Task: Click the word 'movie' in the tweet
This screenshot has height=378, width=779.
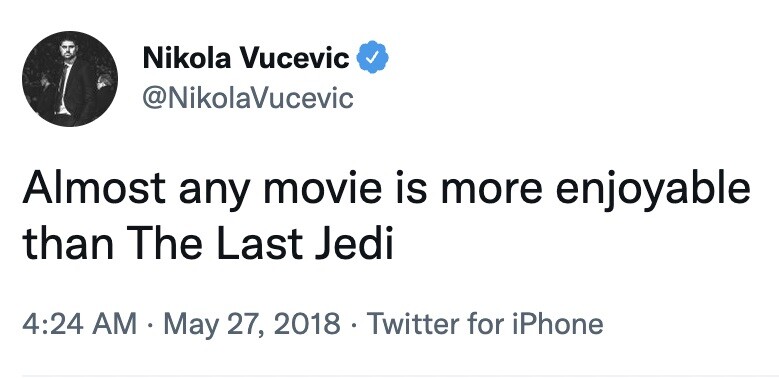Action: [324, 189]
